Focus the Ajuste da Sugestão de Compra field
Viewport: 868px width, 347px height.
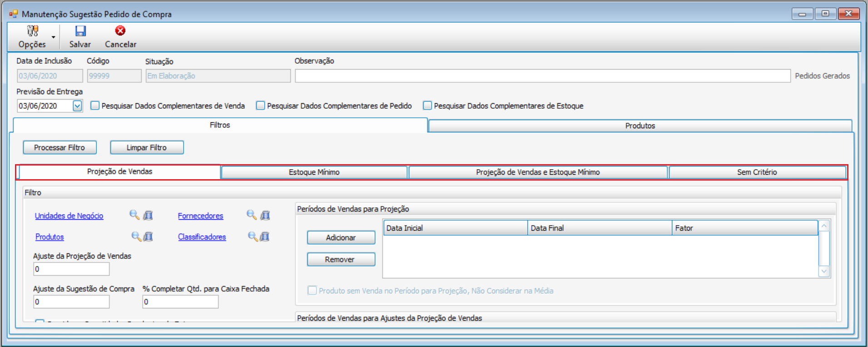click(x=71, y=302)
